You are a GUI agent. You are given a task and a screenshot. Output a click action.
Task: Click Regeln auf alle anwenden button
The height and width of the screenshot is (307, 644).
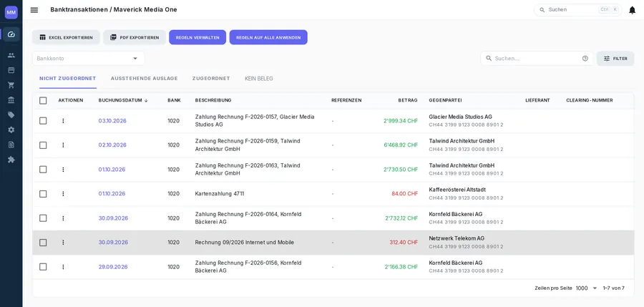(x=268, y=37)
